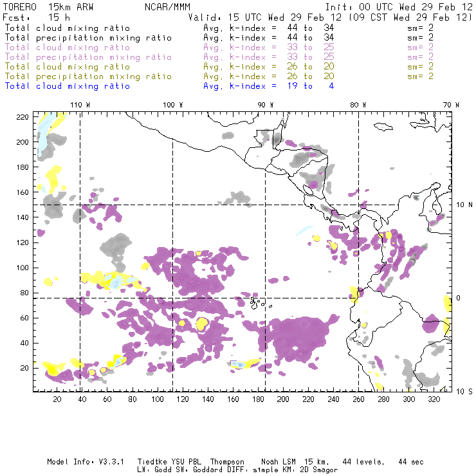Click the 'sm= 2' value on the top black row
The image size is (476, 476).
421,28
